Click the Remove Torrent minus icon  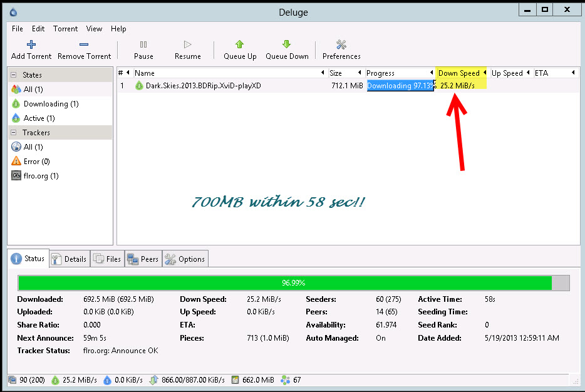[x=84, y=44]
